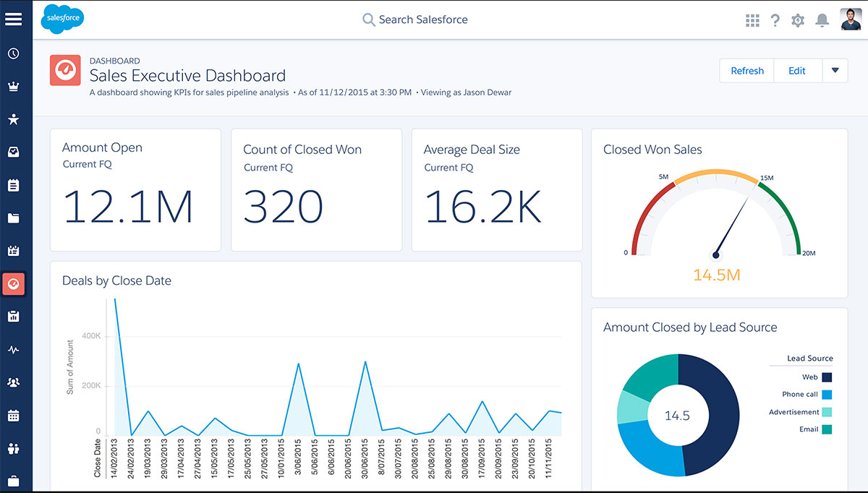The width and height of the screenshot is (868, 493).
Task: Open your profile avatar menu
Action: (x=851, y=20)
